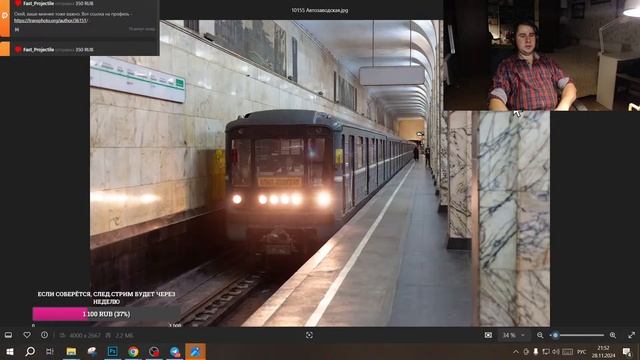Zoom out with the magnifier minus icon
The image size is (640, 360).
click(x=540, y=335)
